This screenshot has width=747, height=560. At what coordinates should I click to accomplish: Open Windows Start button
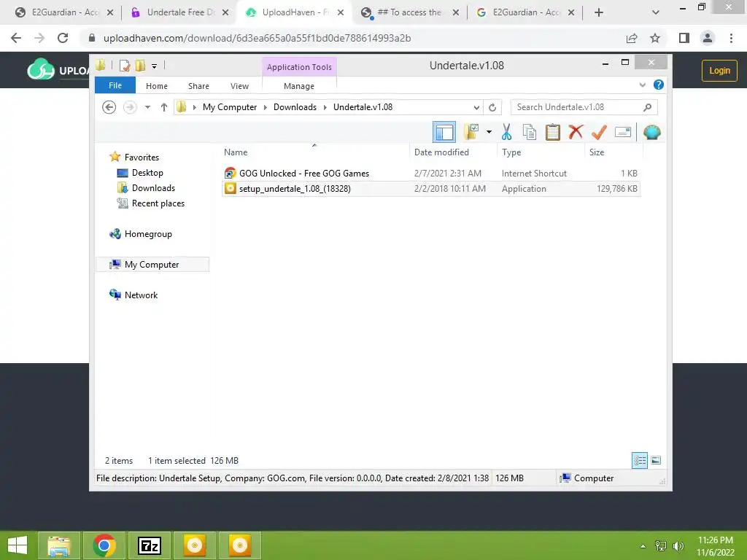tap(18, 545)
